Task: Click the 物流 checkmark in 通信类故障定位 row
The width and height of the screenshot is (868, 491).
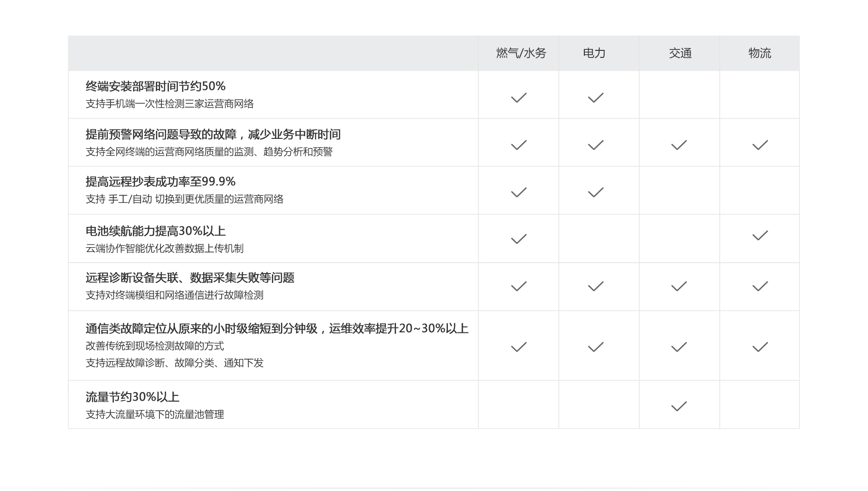Action: (760, 347)
